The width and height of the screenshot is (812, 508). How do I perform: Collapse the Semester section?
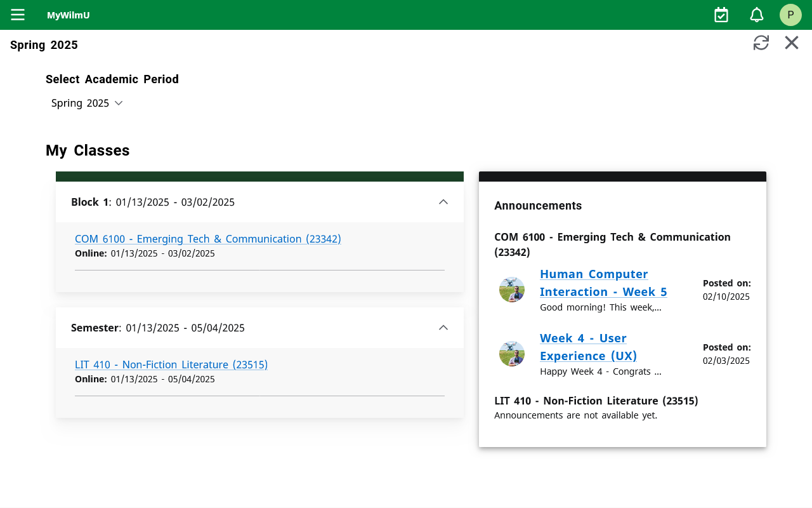point(443,327)
